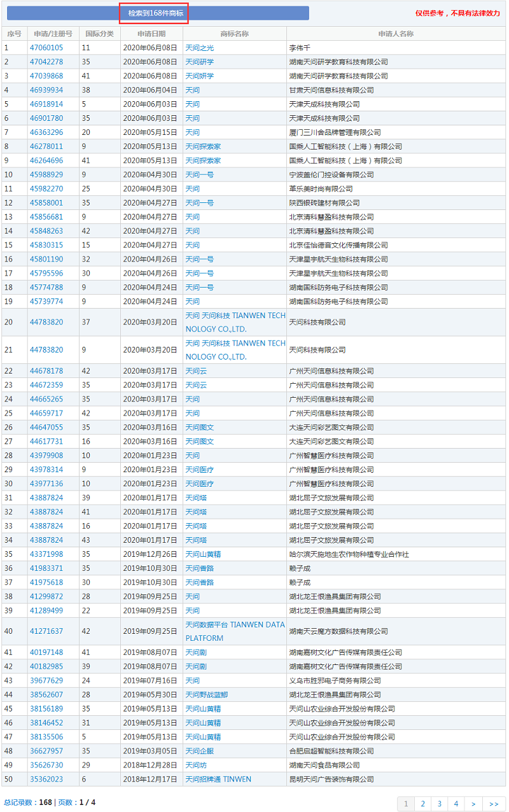Open trademark 天问之光 details
Viewport: 509px width, 812px height.
pyautogui.click(x=199, y=48)
